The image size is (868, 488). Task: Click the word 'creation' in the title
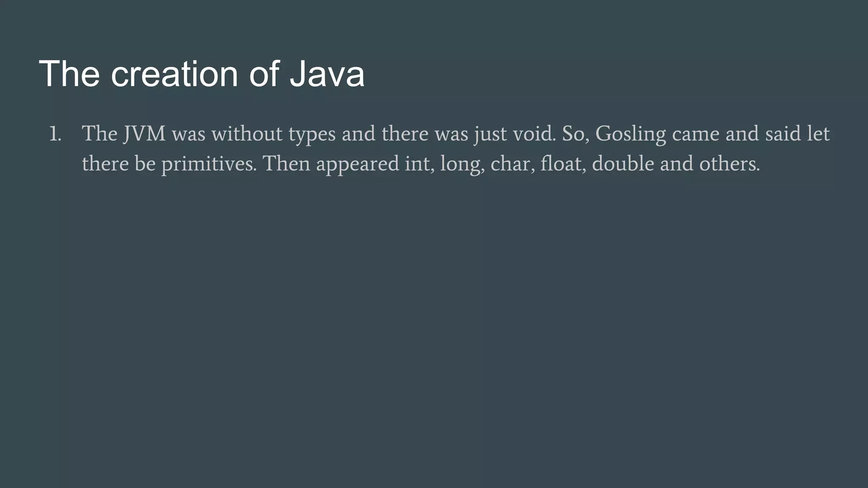pos(174,74)
